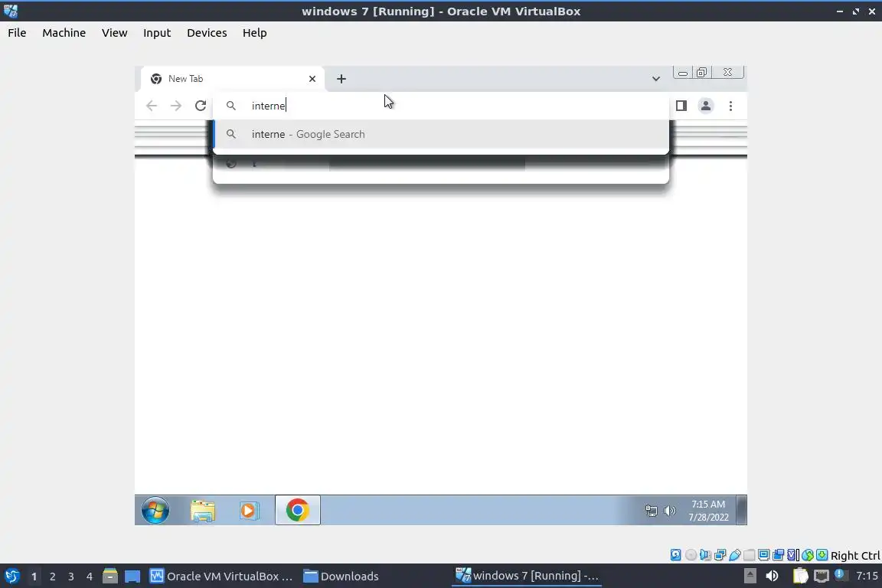Switch to workspace 4
The width and height of the screenshot is (882, 588).
tap(90, 577)
